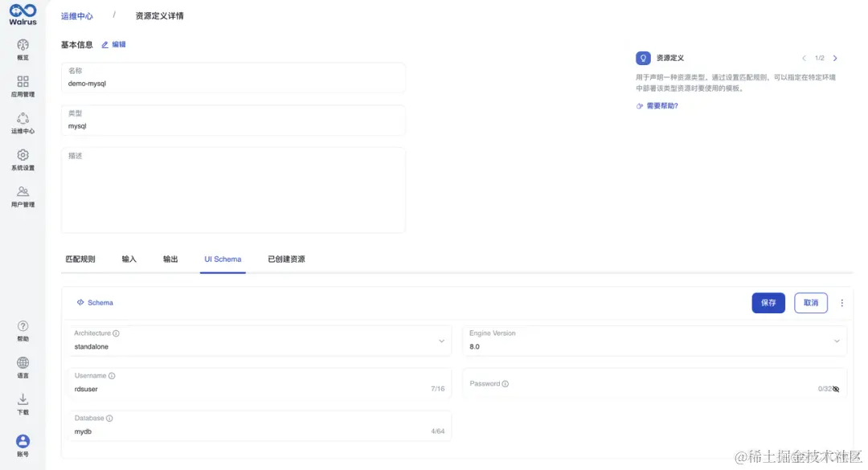Open 用户管理 in the sidebar
Screen dimensions: 868x470
pyautogui.click(x=23, y=197)
